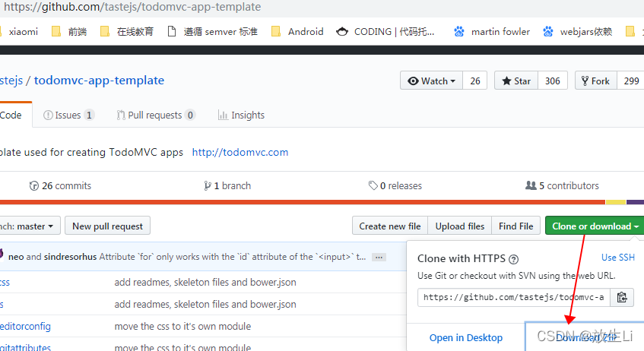The height and width of the screenshot is (351, 644).
Task: Click the Clone with HTTPS help icon
Action: coord(513,259)
